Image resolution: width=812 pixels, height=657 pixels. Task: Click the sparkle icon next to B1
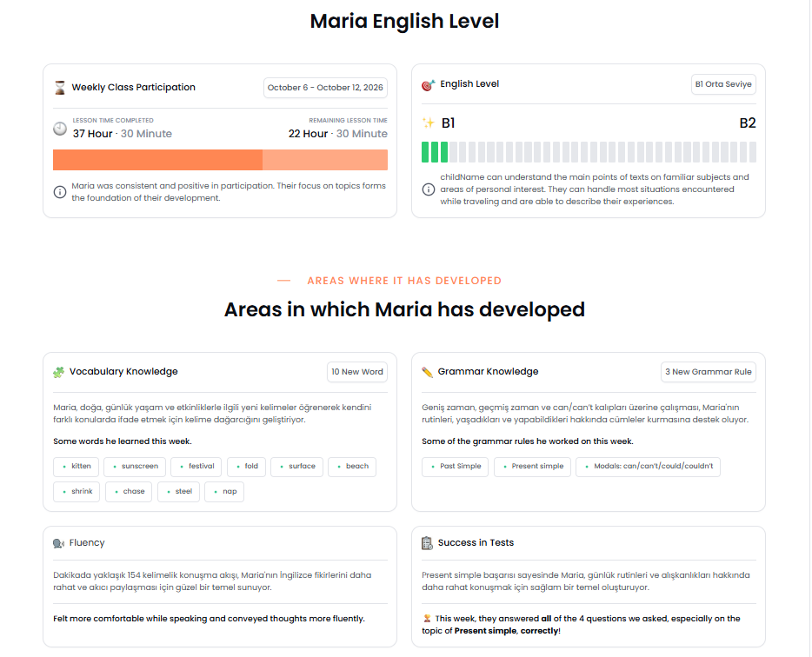coord(429,123)
